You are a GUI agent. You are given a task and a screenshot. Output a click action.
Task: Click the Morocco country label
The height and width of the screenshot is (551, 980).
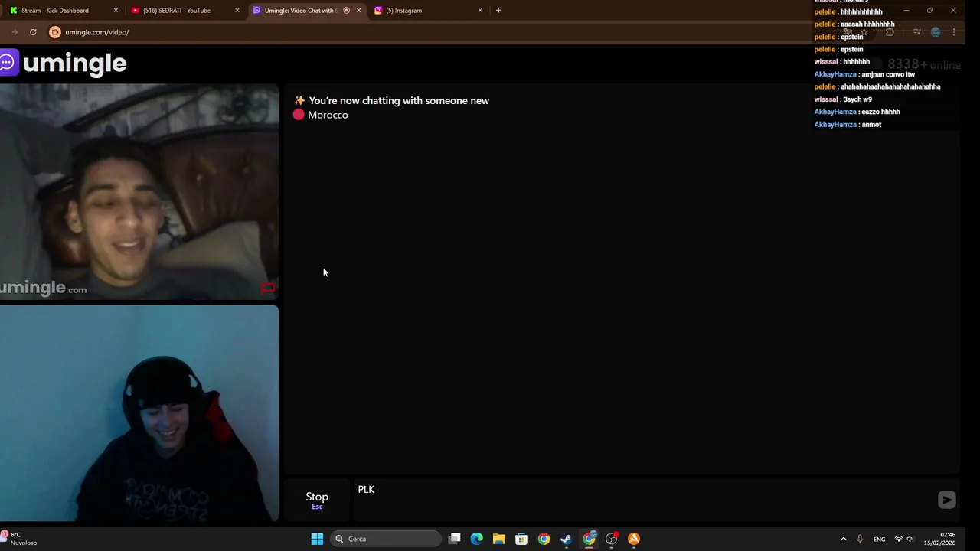[x=328, y=115]
